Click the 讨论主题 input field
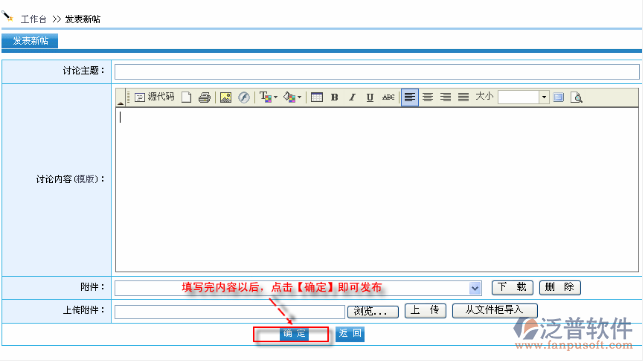643x361 pixels. [377, 72]
